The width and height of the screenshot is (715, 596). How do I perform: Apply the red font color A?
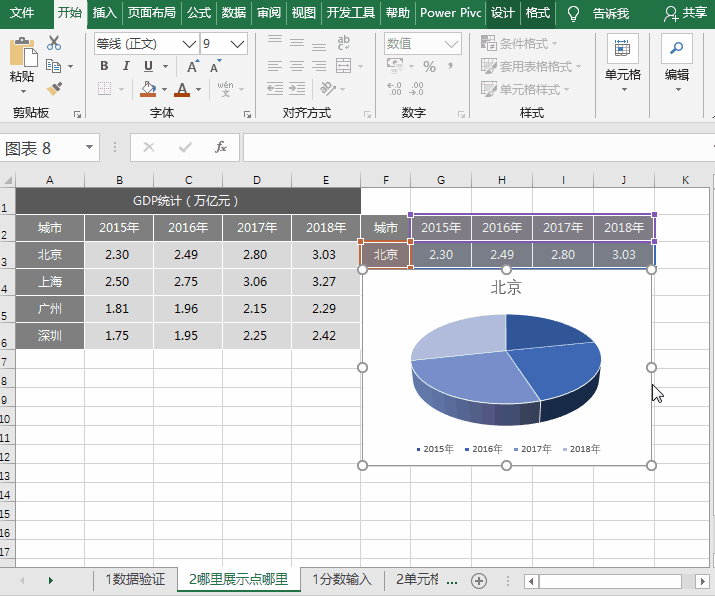(x=181, y=89)
